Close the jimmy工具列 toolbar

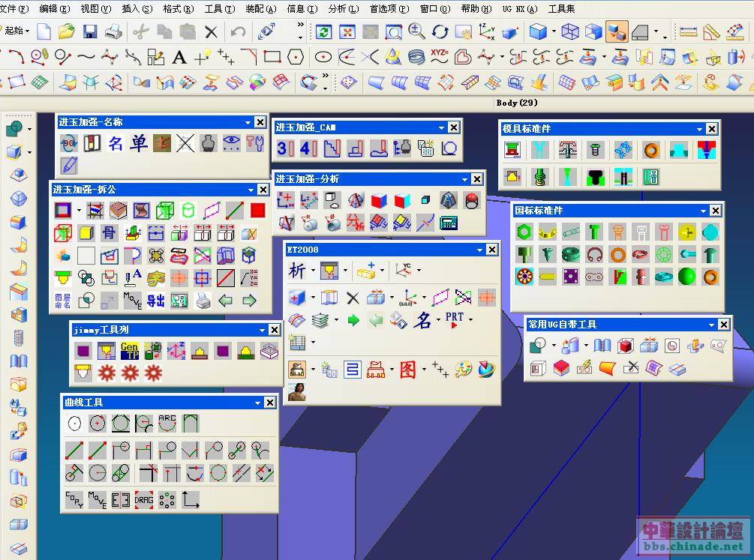click(x=274, y=330)
